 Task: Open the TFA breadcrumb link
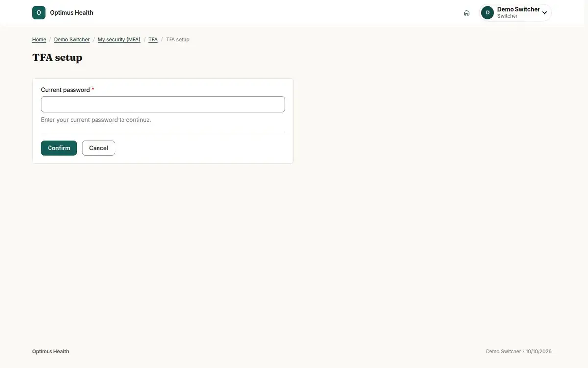pos(153,40)
